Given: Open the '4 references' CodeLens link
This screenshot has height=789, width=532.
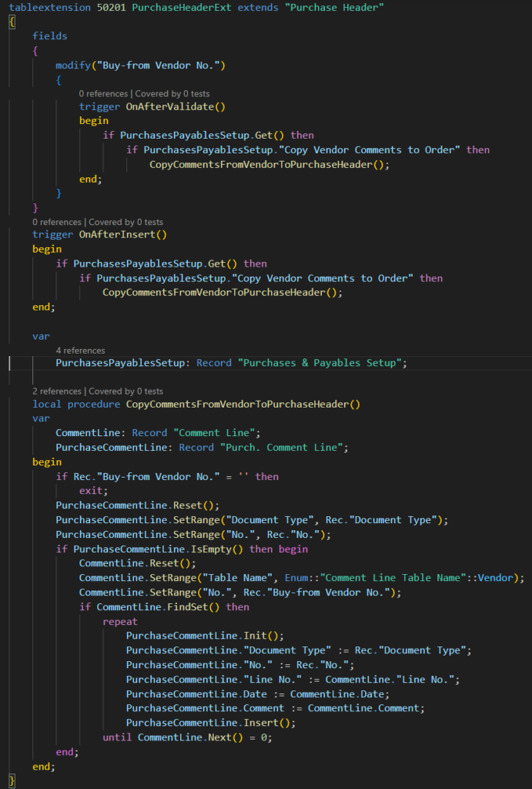Looking at the screenshot, I should [81, 350].
